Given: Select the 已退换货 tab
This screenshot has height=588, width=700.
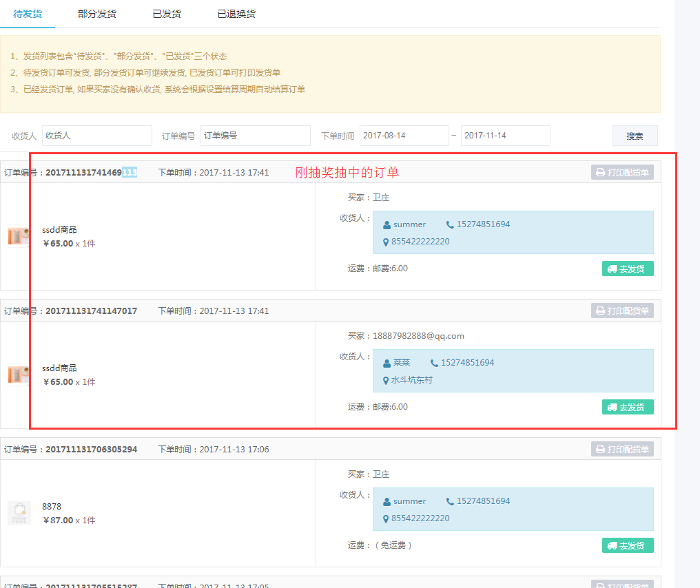Looking at the screenshot, I should pyautogui.click(x=236, y=14).
